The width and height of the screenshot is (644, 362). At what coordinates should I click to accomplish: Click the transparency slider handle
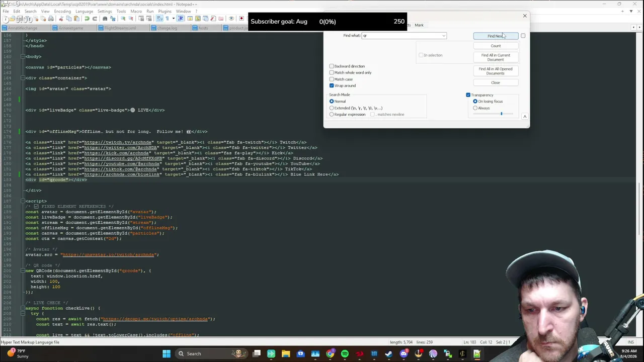point(501,114)
